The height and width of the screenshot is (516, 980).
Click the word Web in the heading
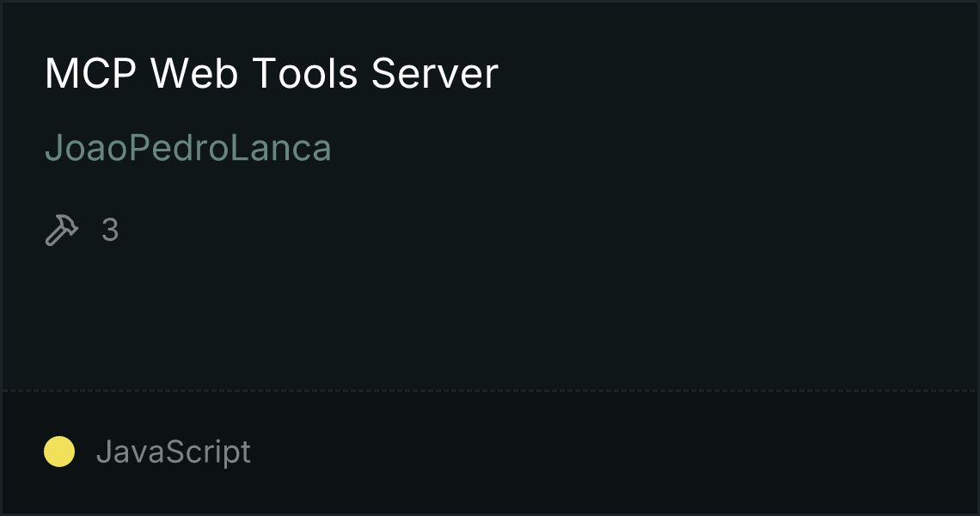click(x=194, y=73)
